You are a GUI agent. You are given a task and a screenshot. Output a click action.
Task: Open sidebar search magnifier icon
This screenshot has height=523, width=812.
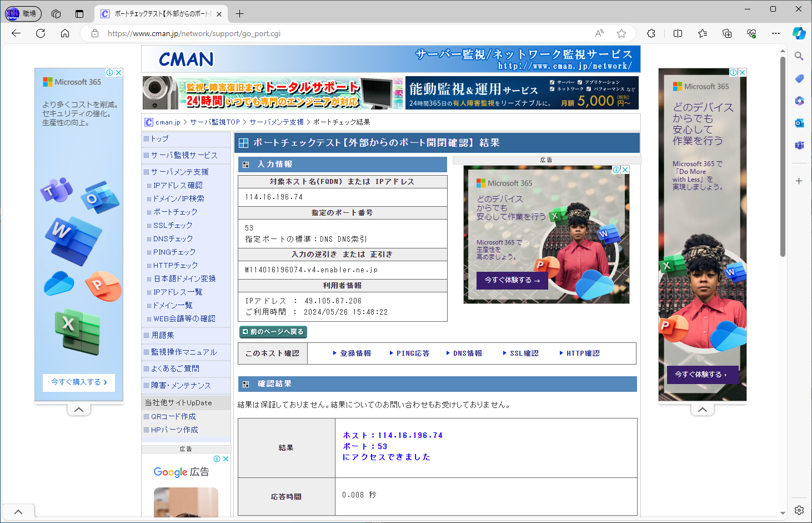point(799,56)
